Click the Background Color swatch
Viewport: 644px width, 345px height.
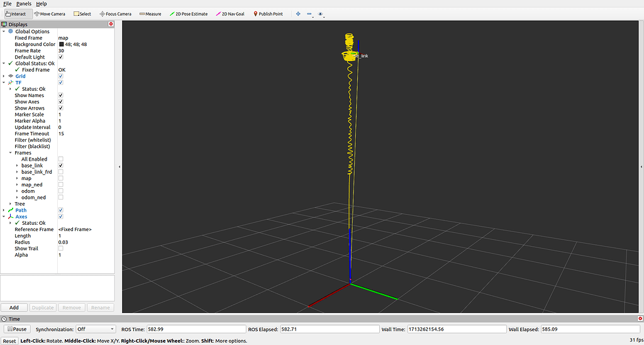61,44
